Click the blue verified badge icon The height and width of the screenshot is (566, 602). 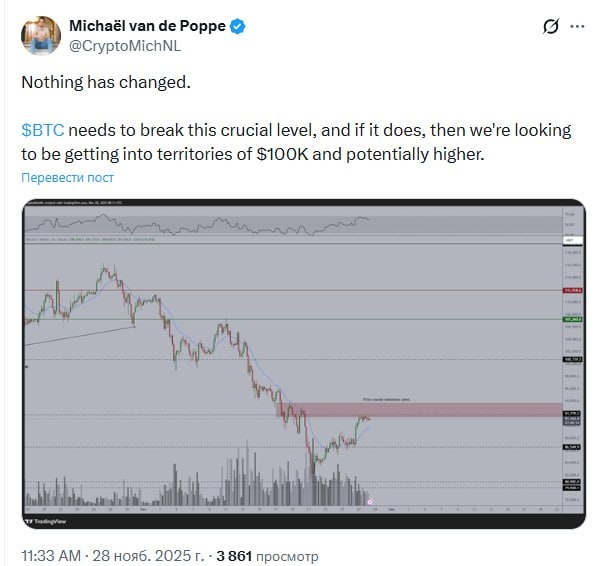coord(237,26)
